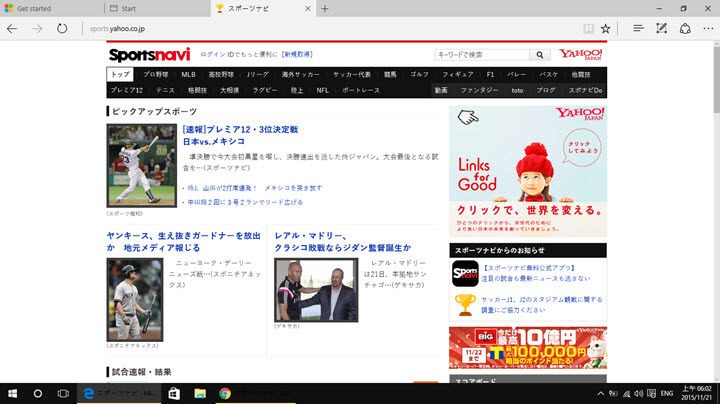Reload the page with refresh icon
The width and height of the screenshot is (720, 404).
pyautogui.click(x=62, y=28)
